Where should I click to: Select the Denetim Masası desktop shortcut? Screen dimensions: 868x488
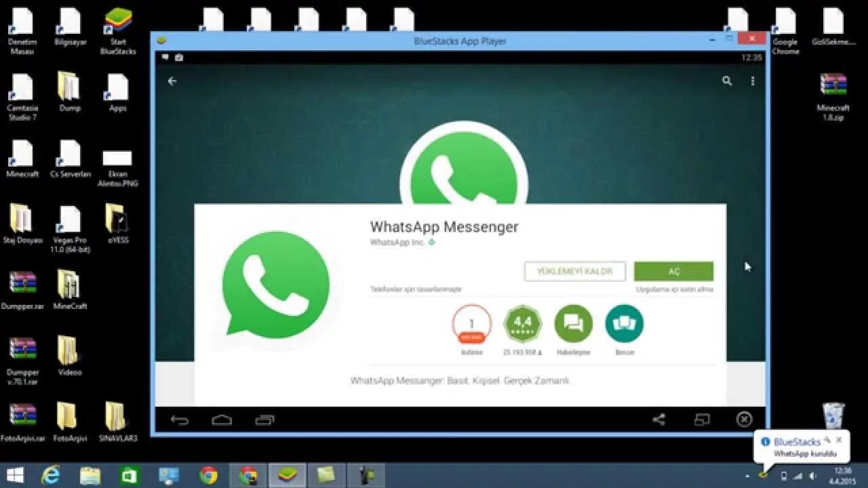click(22, 31)
